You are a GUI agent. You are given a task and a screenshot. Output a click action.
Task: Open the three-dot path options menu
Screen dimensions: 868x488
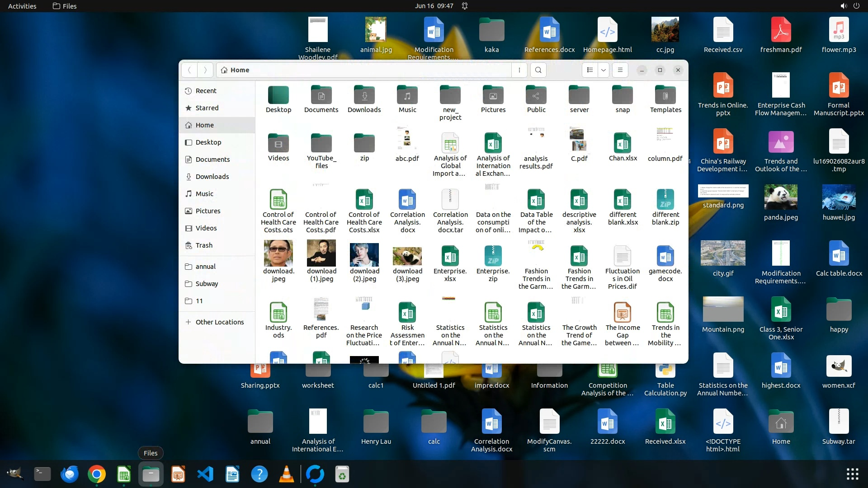tap(519, 70)
